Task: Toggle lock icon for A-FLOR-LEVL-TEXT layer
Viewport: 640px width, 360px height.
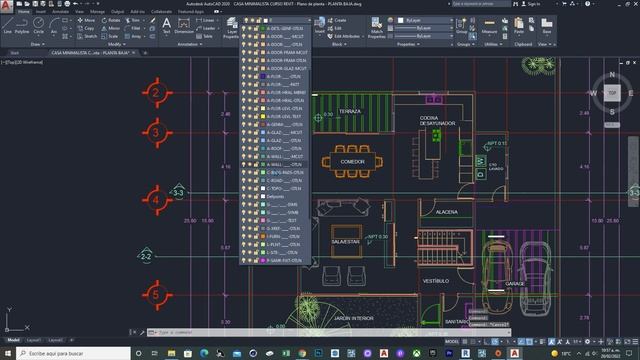Action: click(x=256, y=116)
